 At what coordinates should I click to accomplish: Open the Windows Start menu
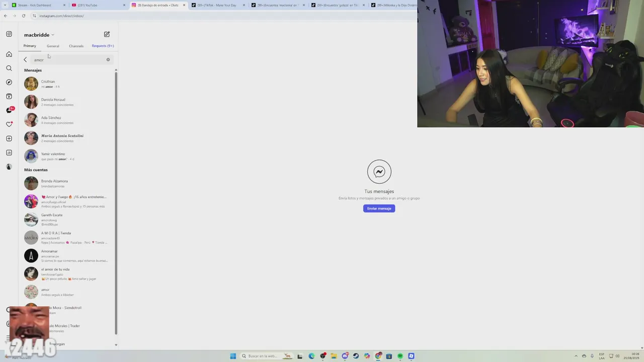click(x=233, y=356)
